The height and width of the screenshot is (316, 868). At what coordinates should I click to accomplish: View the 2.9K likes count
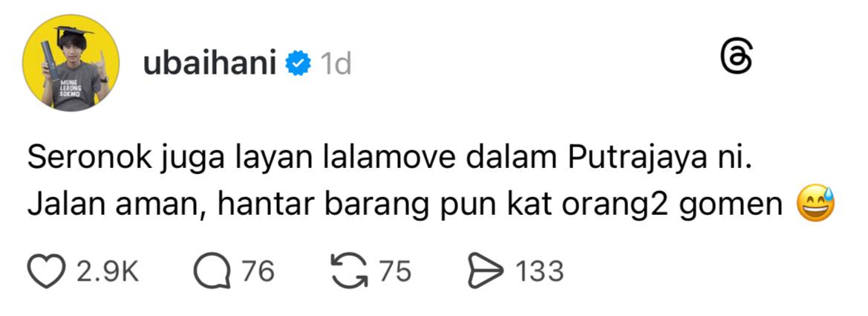(108, 271)
